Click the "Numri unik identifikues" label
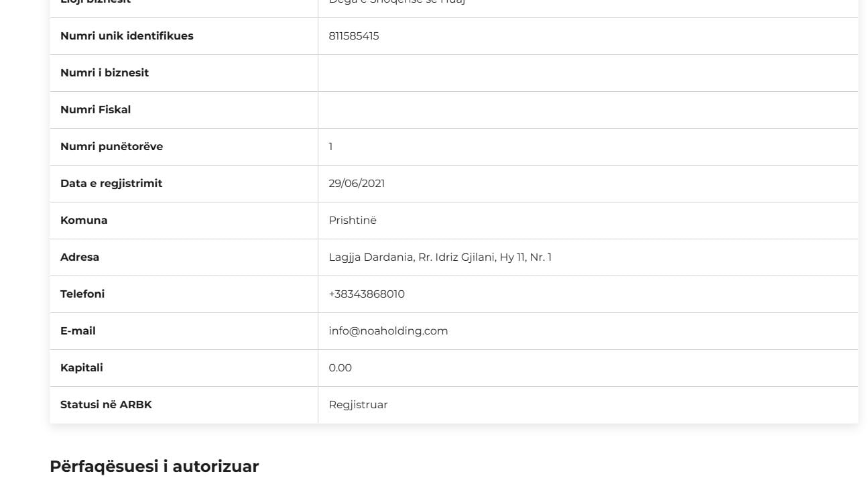 [x=127, y=36]
